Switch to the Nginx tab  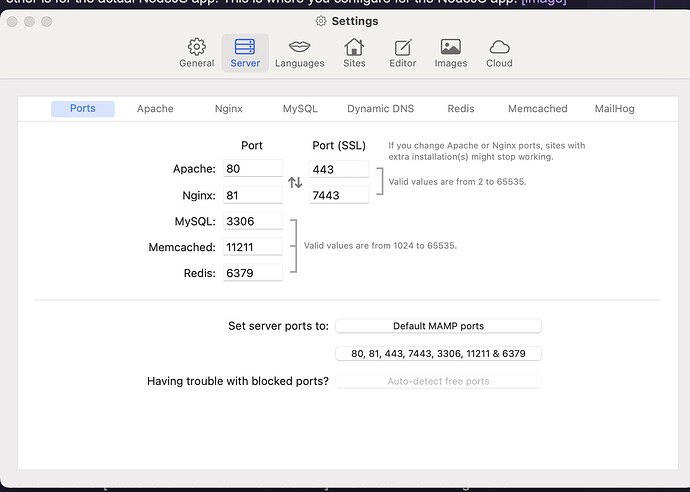(x=228, y=109)
